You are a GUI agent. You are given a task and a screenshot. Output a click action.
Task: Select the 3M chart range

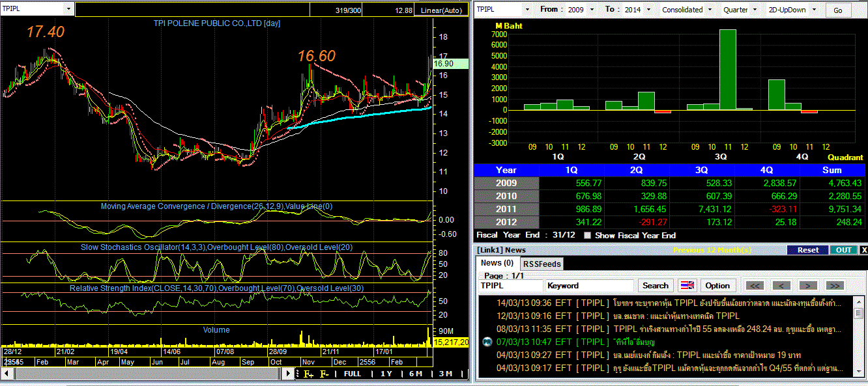[x=446, y=374]
